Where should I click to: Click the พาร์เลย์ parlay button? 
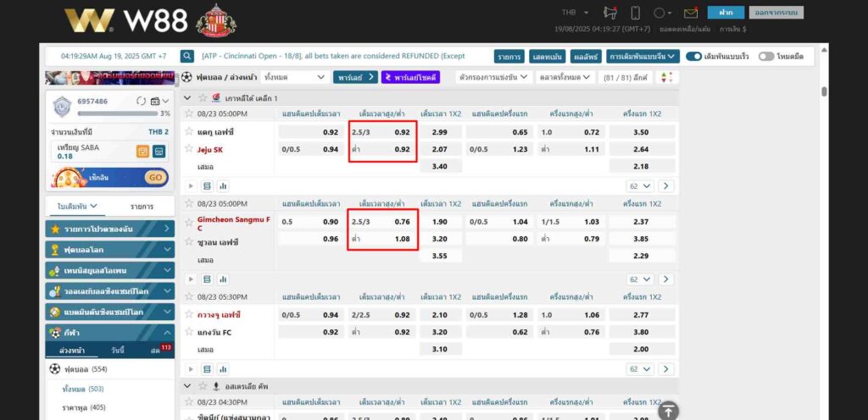[x=355, y=77]
